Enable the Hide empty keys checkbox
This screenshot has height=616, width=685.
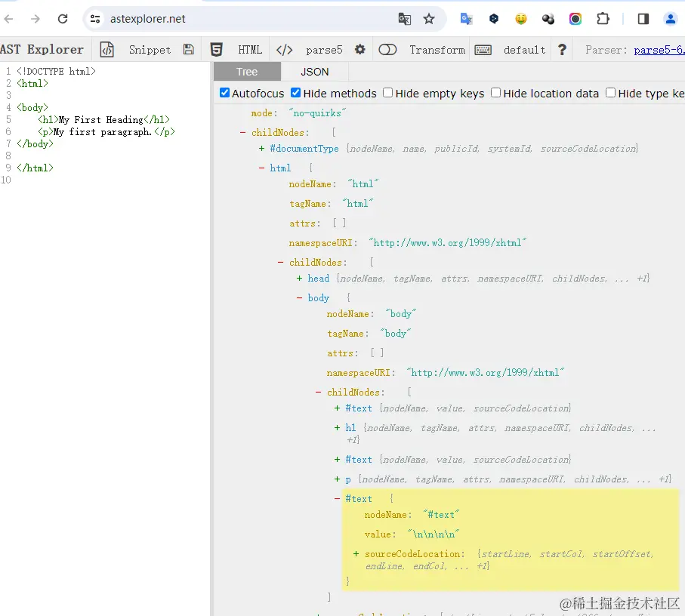pyautogui.click(x=388, y=93)
